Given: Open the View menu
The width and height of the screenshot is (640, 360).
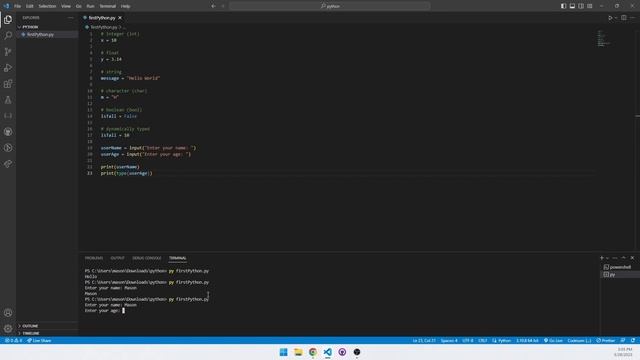Looking at the screenshot, I should click(66, 6).
